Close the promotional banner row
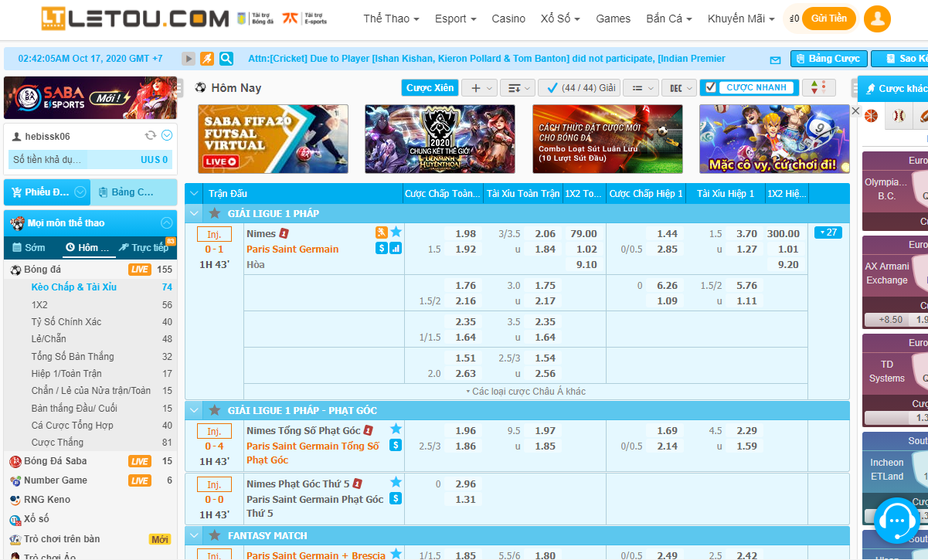 pyautogui.click(x=855, y=111)
